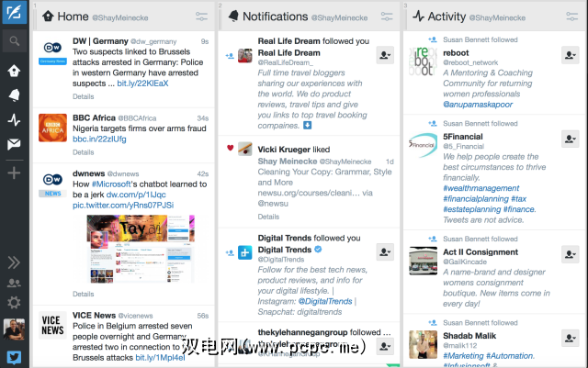Click the Digital Trends blue plus avatar
Screen dimensions: 588x368
coord(245,252)
